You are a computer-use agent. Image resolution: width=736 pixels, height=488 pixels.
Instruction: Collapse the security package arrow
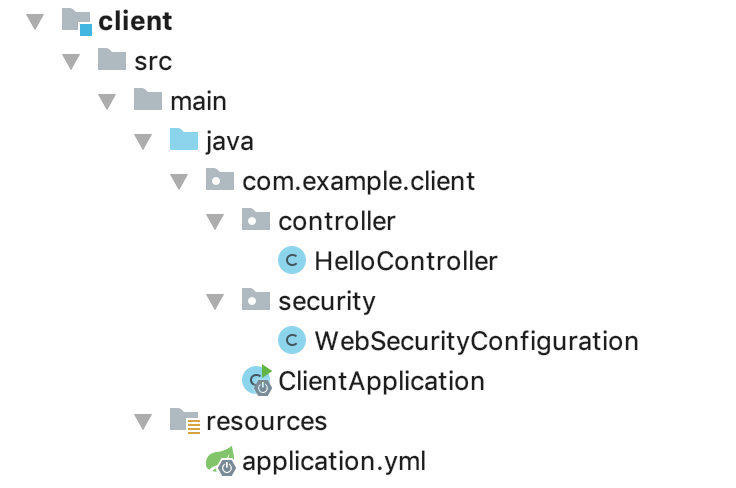(215, 301)
